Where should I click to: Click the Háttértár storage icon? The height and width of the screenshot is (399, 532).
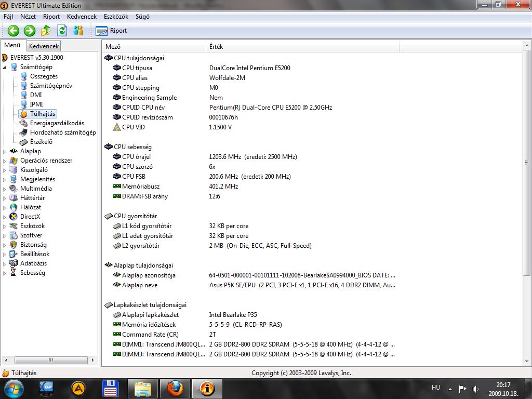[14, 198]
